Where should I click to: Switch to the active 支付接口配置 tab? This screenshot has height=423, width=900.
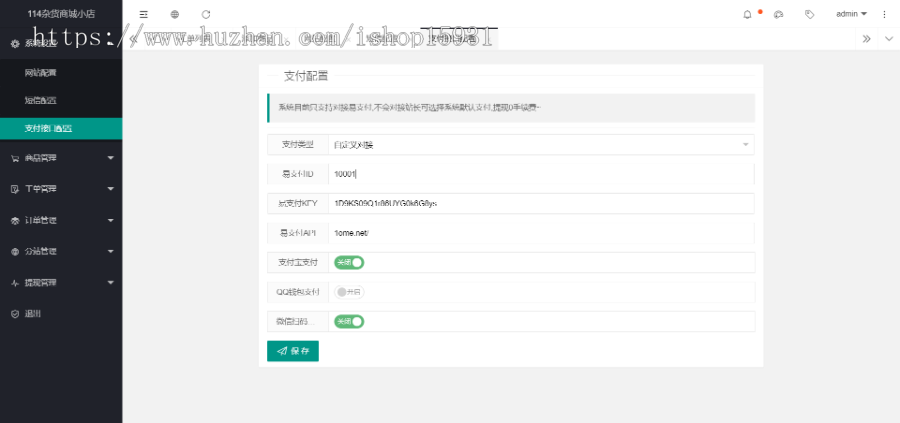(x=459, y=39)
